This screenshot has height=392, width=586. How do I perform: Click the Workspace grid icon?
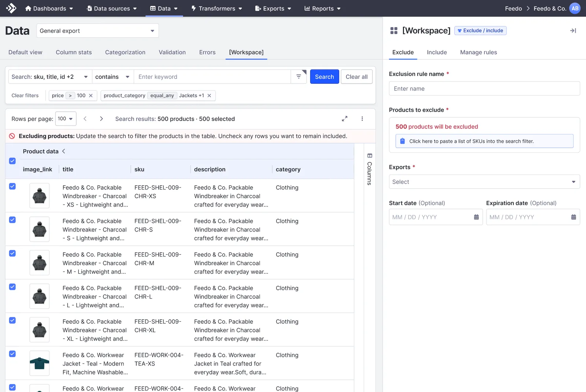[x=394, y=31]
